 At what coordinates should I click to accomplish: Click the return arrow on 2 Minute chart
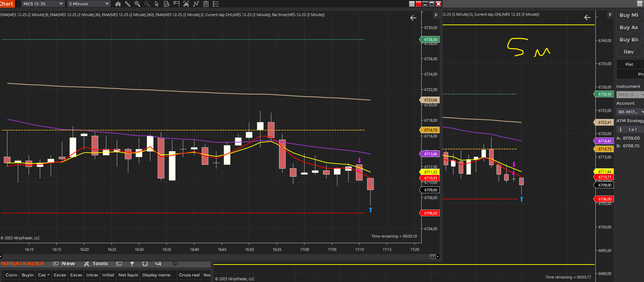(x=413, y=18)
